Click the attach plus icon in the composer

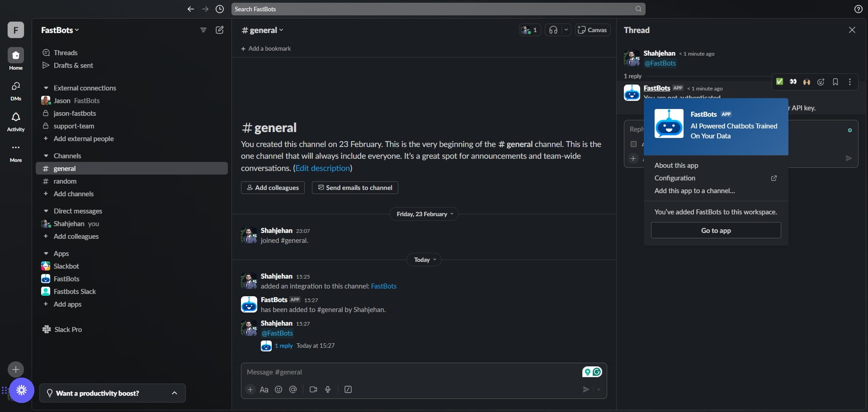[250, 389]
